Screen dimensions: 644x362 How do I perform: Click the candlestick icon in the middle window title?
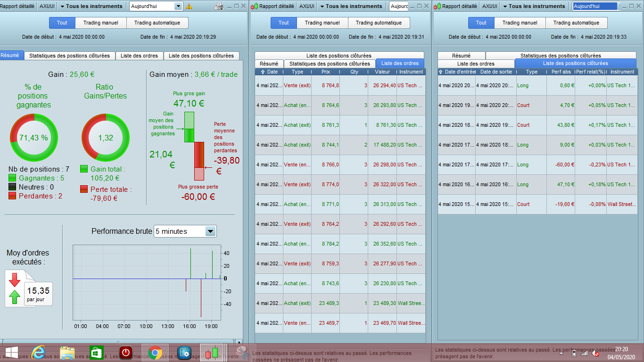tap(255, 6)
